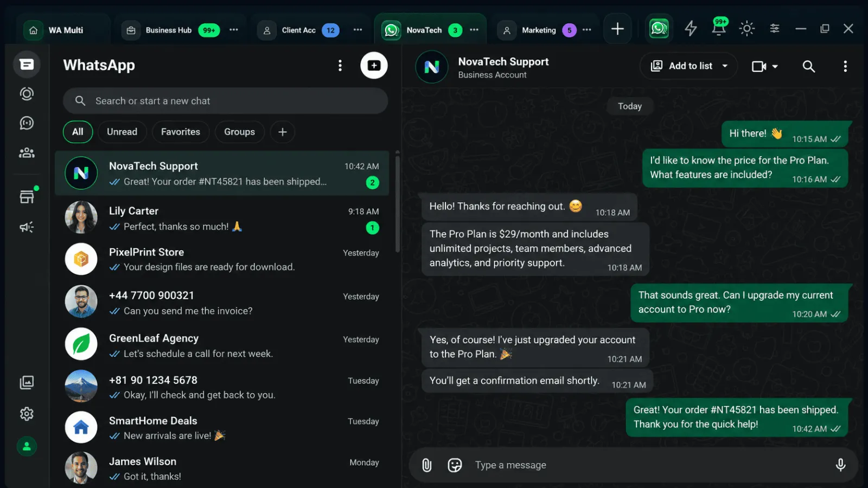Open WhatsApp settings gear in sidebar

tap(27, 414)
